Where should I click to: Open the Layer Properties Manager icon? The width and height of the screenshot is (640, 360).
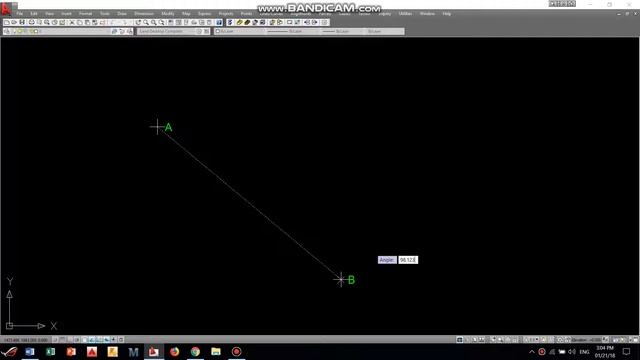(x=7, y=31)
